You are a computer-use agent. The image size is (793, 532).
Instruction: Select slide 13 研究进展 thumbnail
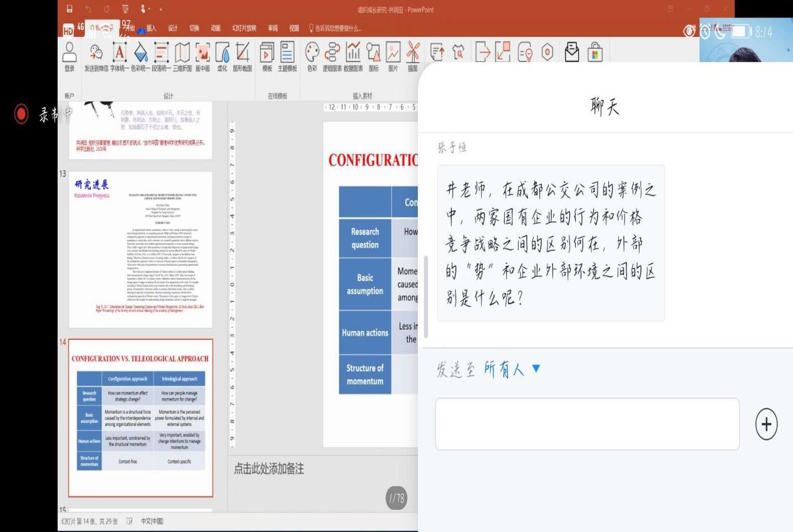(140, 249)
